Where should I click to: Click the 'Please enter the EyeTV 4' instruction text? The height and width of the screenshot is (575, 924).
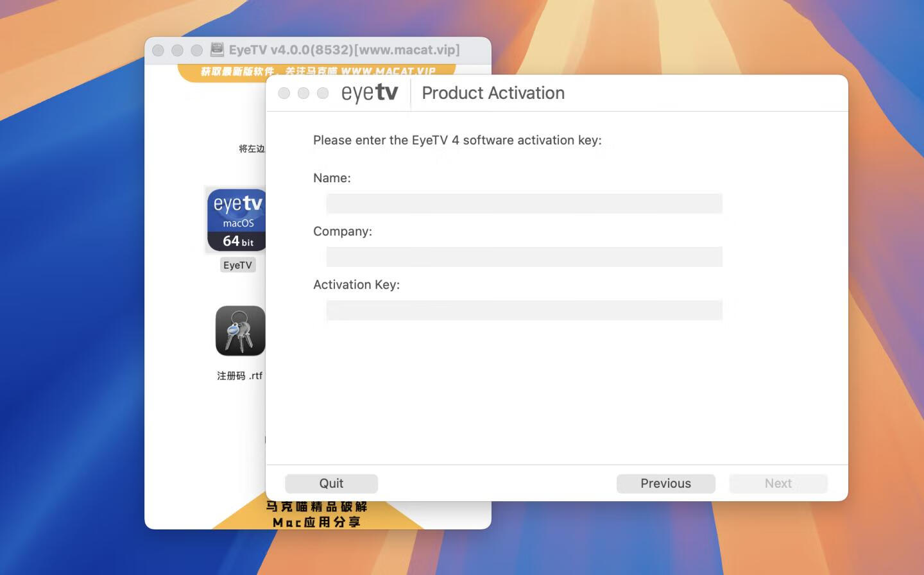point(457,140)
